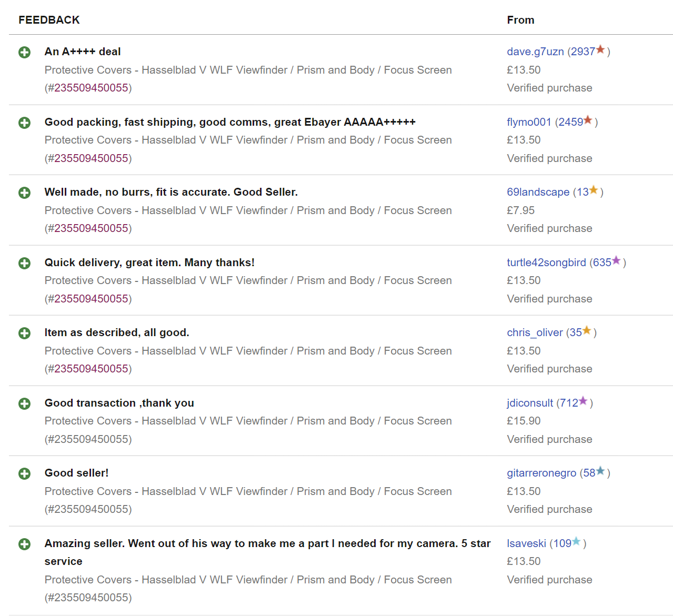The width and height of the screenshot is (673, 616).
Task: Select 'Item as described, all good.' text
Action: [x=117, y=332]
